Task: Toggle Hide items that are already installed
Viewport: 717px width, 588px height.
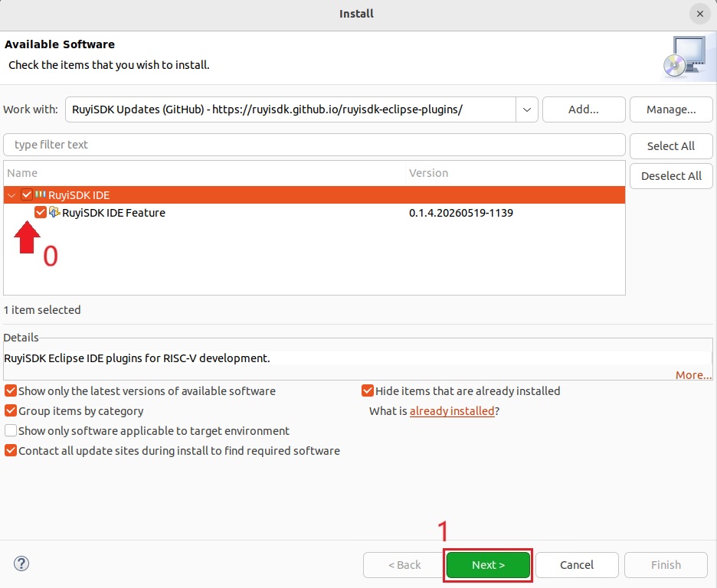Action: (x=367, y=390)
